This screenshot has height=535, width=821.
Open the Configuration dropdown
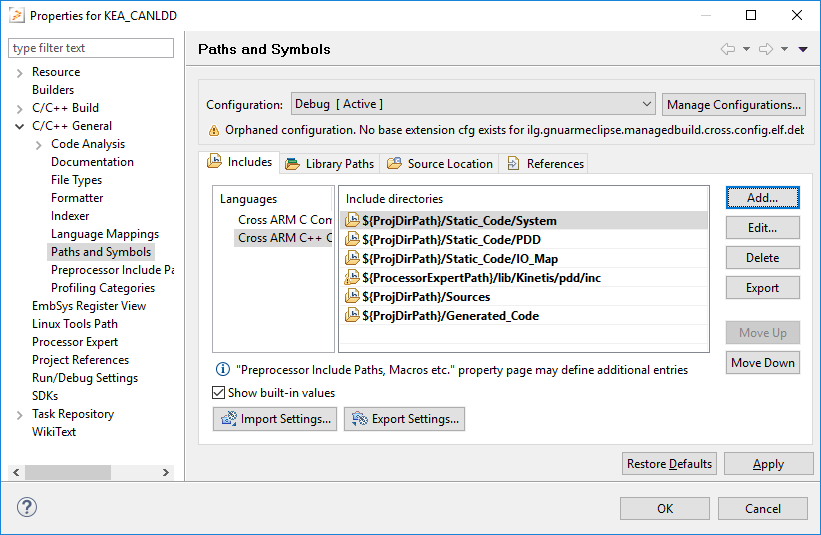473,104
